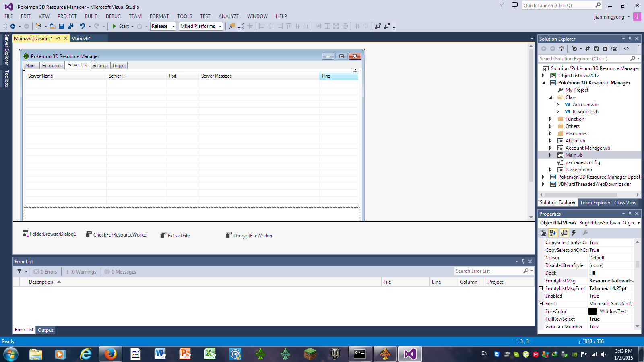
Task: Open Visual Studio from Windows taskbar
Action: (410, 354)
